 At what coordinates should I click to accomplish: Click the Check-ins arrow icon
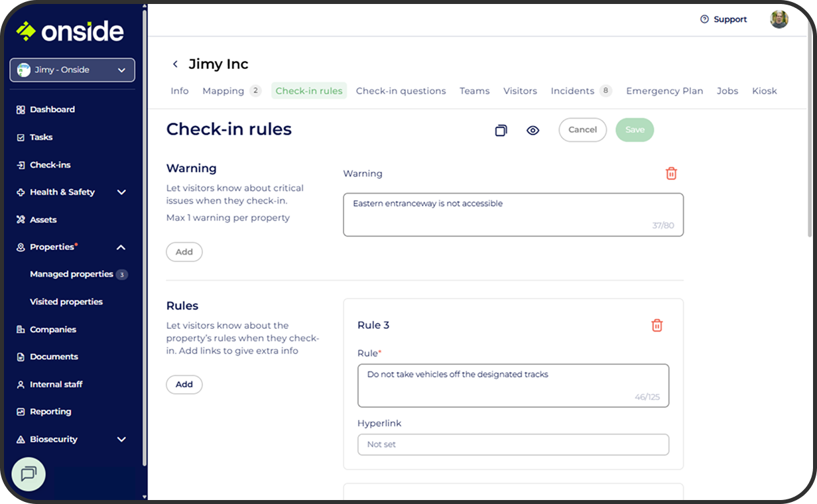tap(21, 165)
